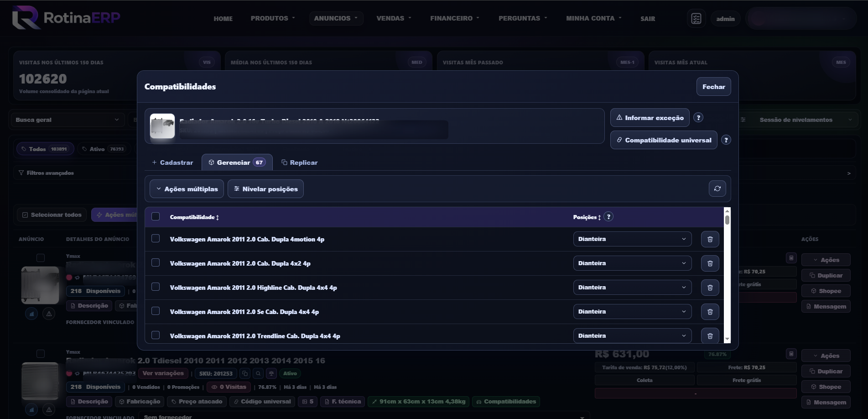Image resolution: width=868 pixels, height=419 pixels.
Task: Open the checklist icon next to admin
Action: (696, 19)
